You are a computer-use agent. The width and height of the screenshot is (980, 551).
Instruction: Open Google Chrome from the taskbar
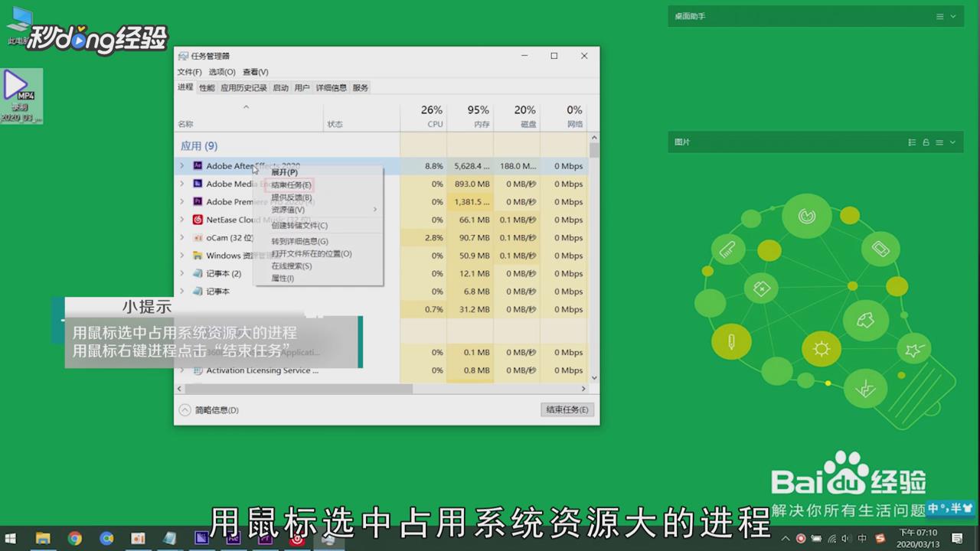click(x=74, y=539)
